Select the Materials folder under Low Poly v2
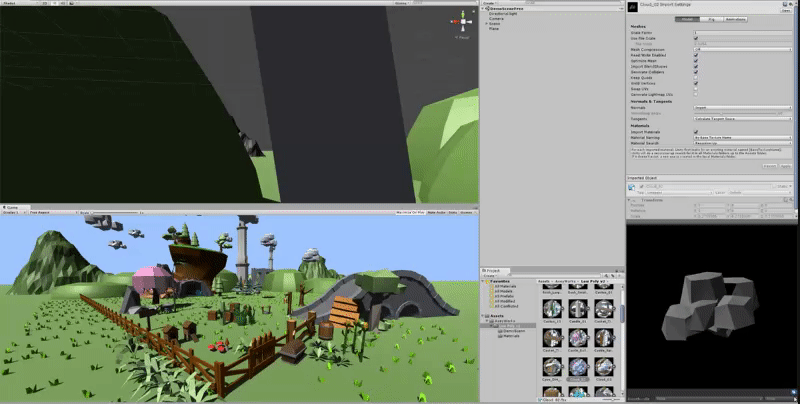Image resolution: width=800 pixels, height=404 pixels. 509,336
